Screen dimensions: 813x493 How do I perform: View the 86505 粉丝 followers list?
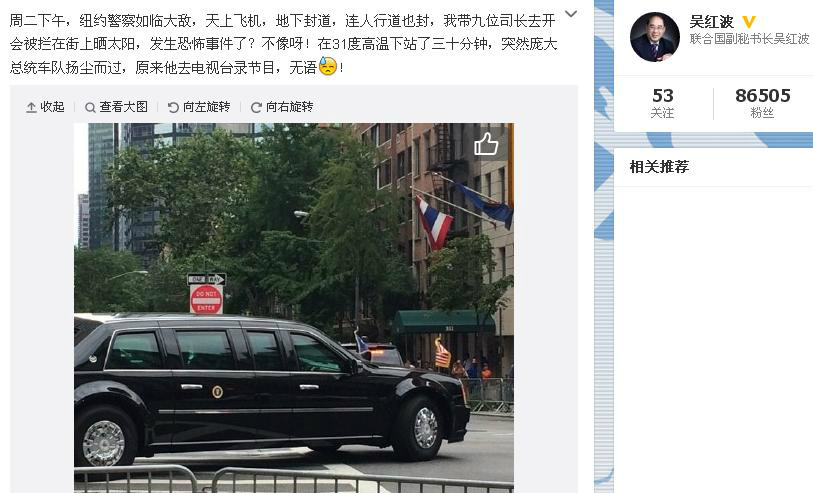click(x=763, y=103)
